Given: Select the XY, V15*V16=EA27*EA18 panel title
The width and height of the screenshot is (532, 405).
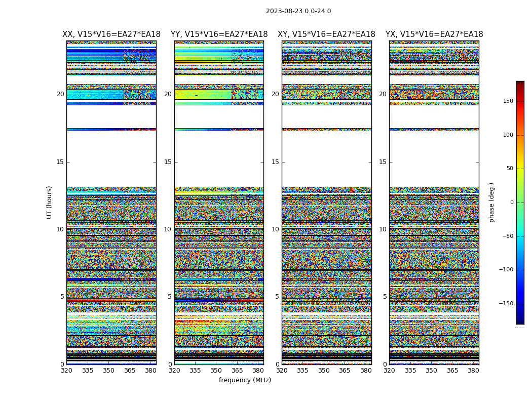Looking at the screenshot, I should [326, 34].
